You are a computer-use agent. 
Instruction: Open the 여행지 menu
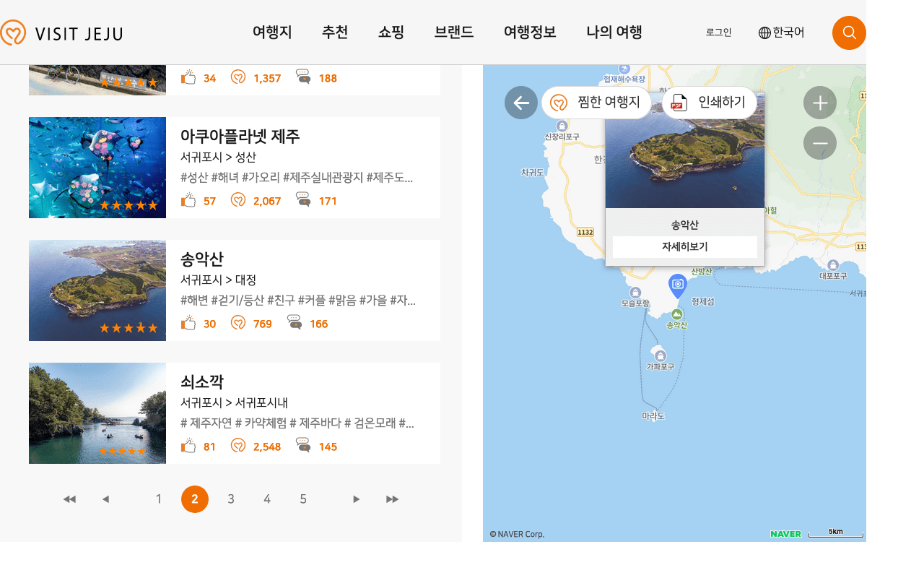click(272, 32)
